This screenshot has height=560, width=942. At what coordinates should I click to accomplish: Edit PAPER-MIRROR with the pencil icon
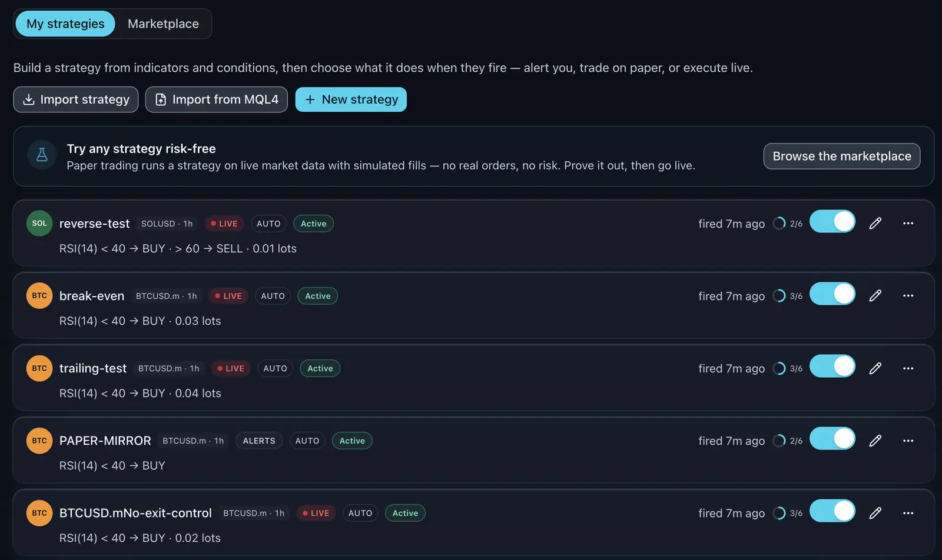coord(875,441)
